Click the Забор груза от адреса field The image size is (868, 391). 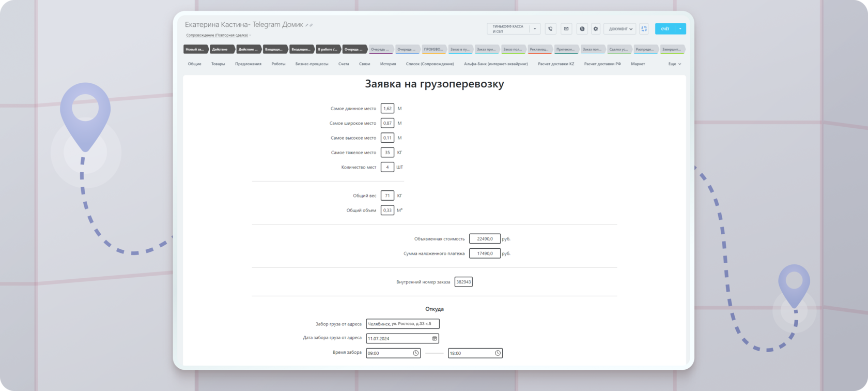[x=403, y=324]
